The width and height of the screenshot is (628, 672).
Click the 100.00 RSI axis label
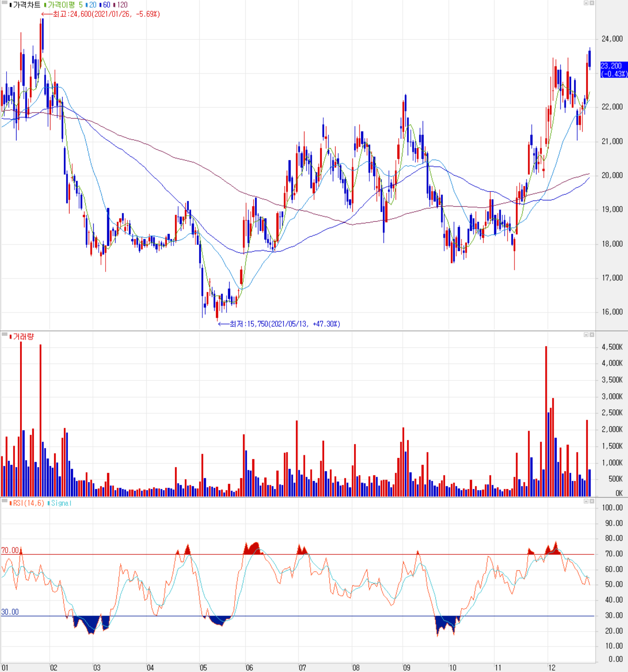pos(612,508)
